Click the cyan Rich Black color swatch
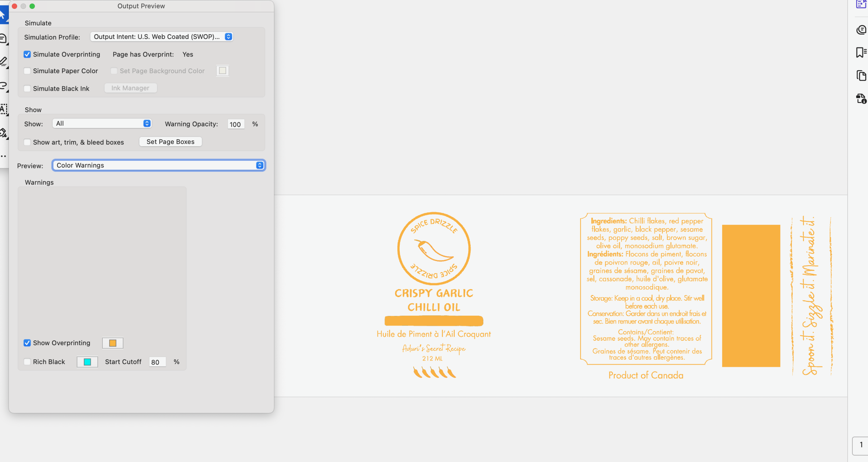 87,362
